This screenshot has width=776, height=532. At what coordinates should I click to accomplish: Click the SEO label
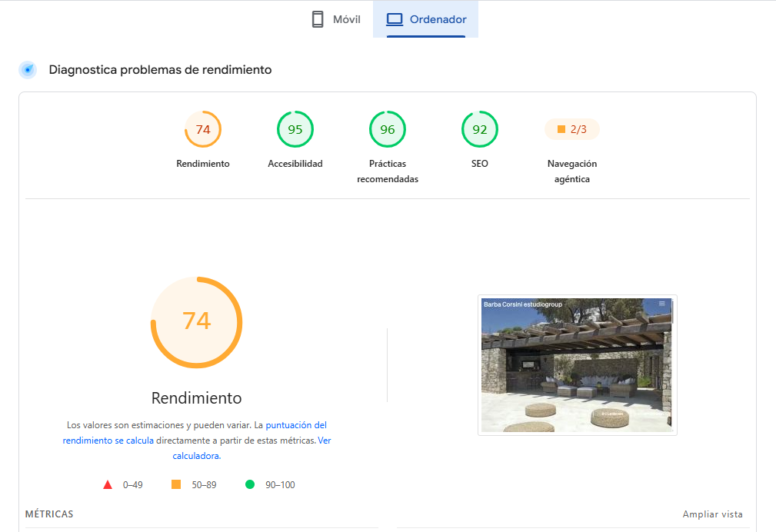point(480,163)
